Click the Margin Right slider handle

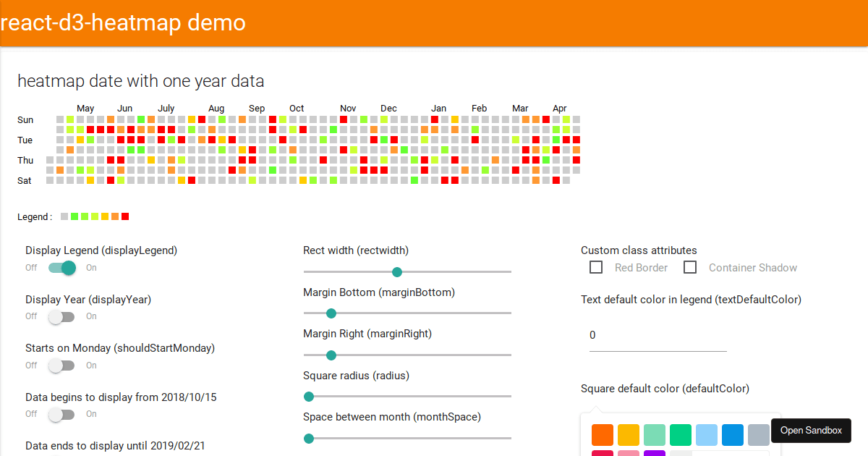click(331, 355)
